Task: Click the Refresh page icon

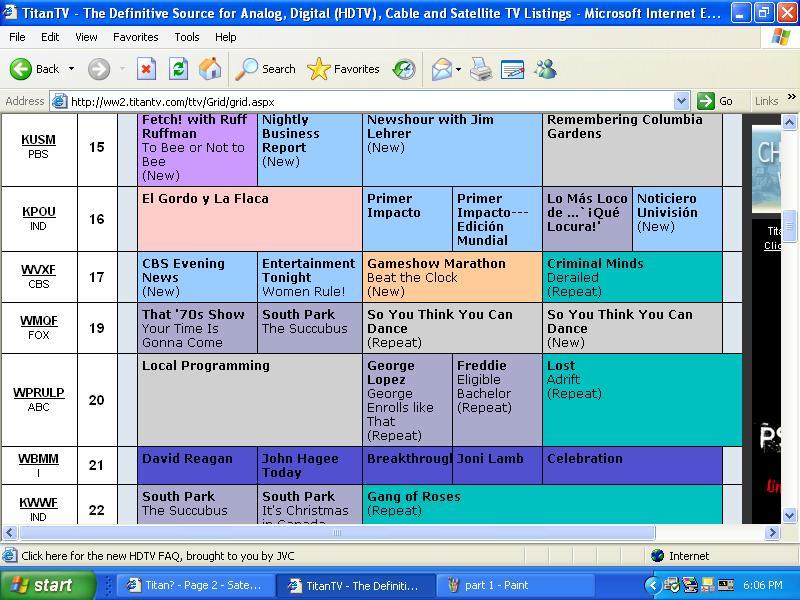Action: point(179,69)
